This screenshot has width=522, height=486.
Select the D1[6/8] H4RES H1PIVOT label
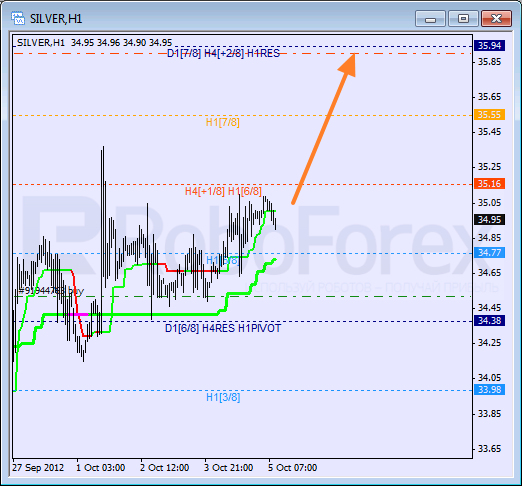click(223, 328)
